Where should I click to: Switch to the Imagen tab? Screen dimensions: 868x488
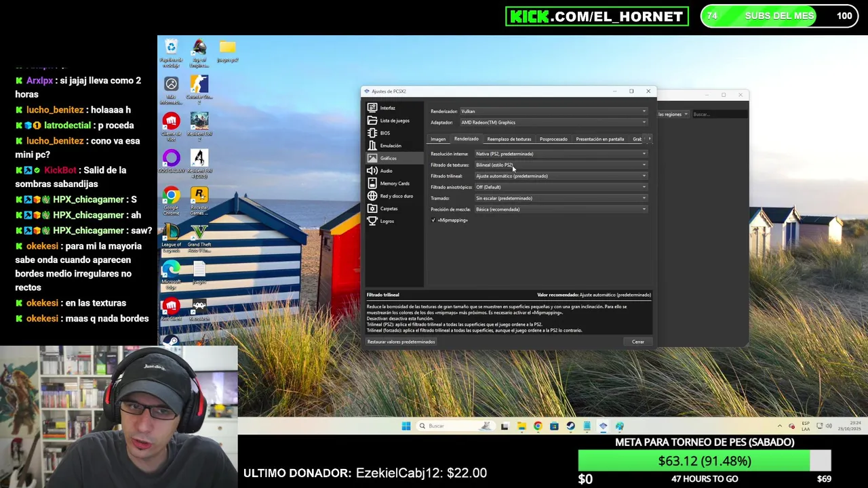(438, 139)
